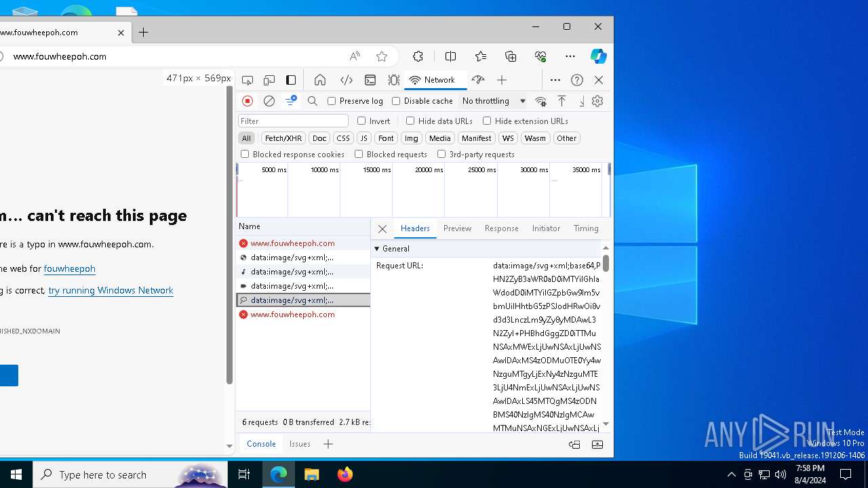Viewport: 868px width, 488px height.
Task: Clear the network log
Action: click(269, 101)
